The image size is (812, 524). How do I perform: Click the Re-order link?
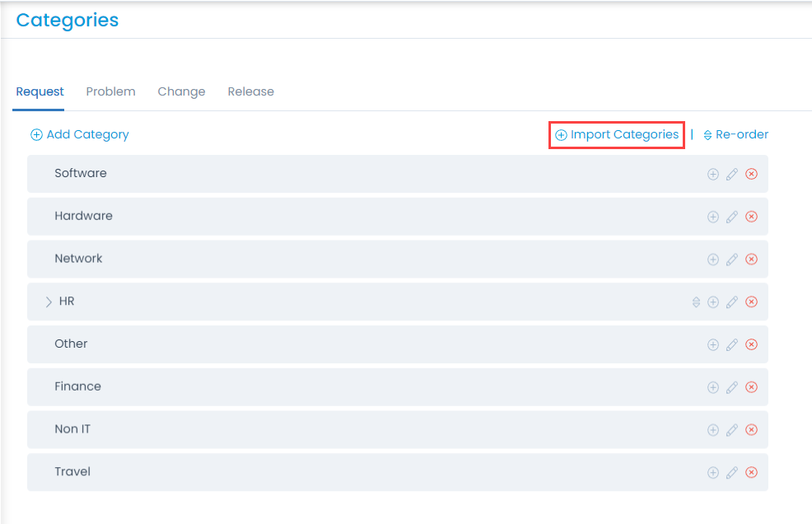tap(735, 134)
